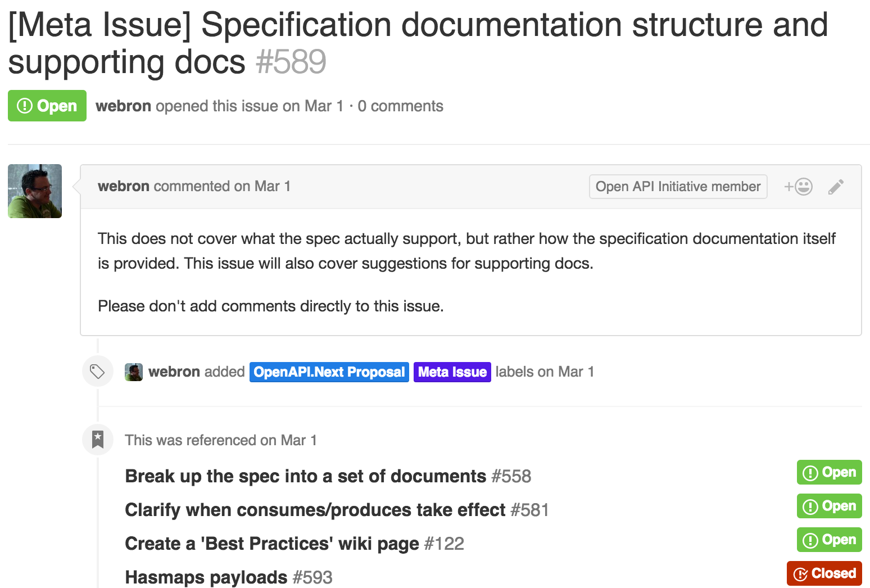The height and width of the screenshot is (588, 870).
Task: Click webron's username in the issue header
Action: point(124,105)
